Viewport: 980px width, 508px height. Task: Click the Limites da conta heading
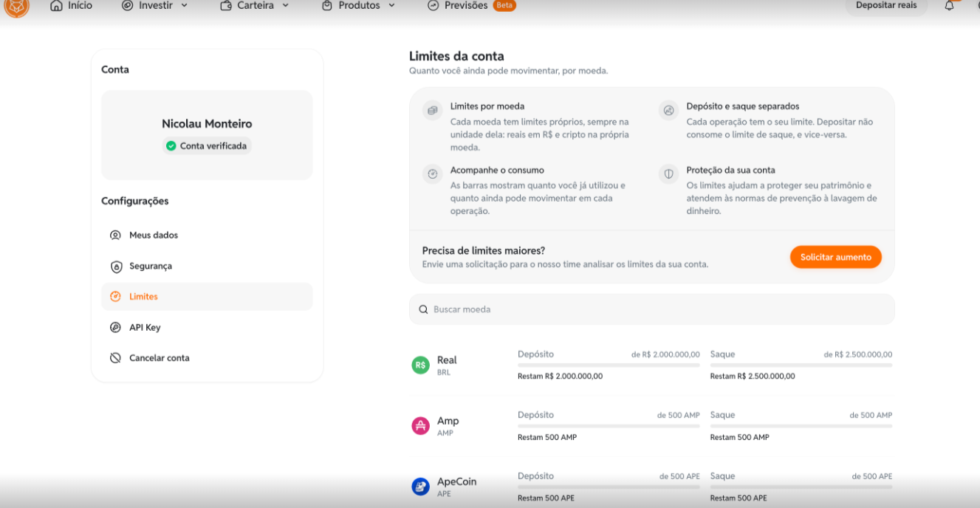coord(456,56)
